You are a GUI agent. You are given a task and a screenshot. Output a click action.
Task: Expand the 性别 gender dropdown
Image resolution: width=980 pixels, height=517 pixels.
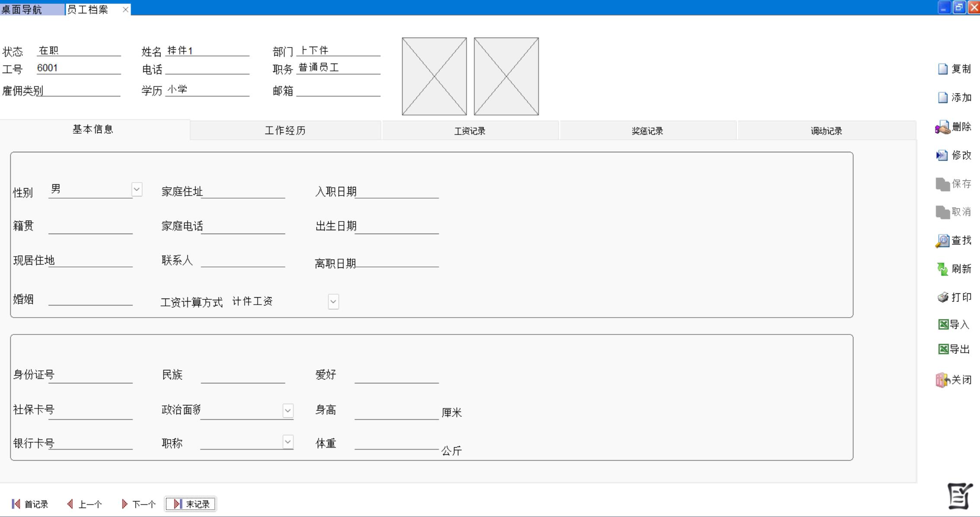pyautogui.click(x=137, y=189)
